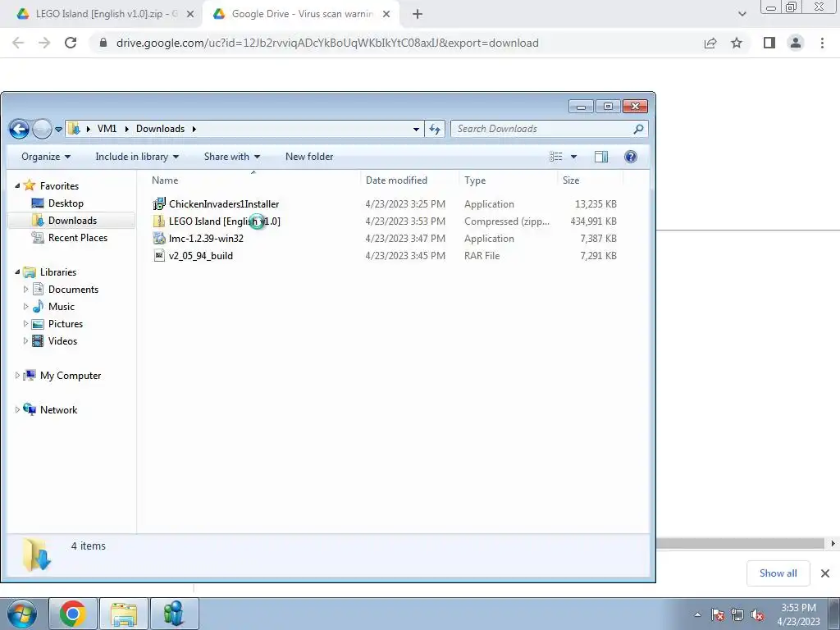Toggle the preview pane icon

coord(601,157)
